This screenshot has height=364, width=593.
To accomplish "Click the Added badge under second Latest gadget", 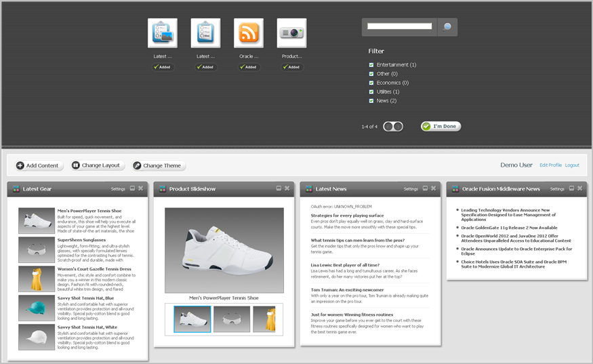I will click(205, 67).
